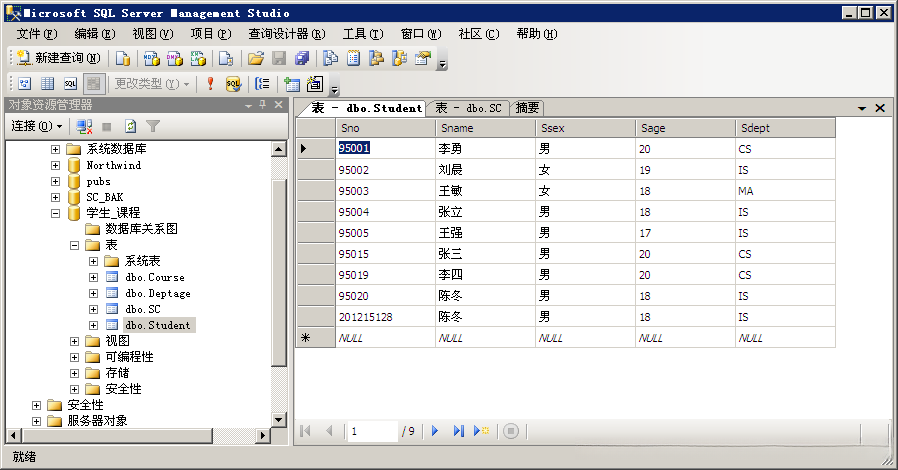Click the Add Table icon

pyautogui.click(x=292, y=84)
